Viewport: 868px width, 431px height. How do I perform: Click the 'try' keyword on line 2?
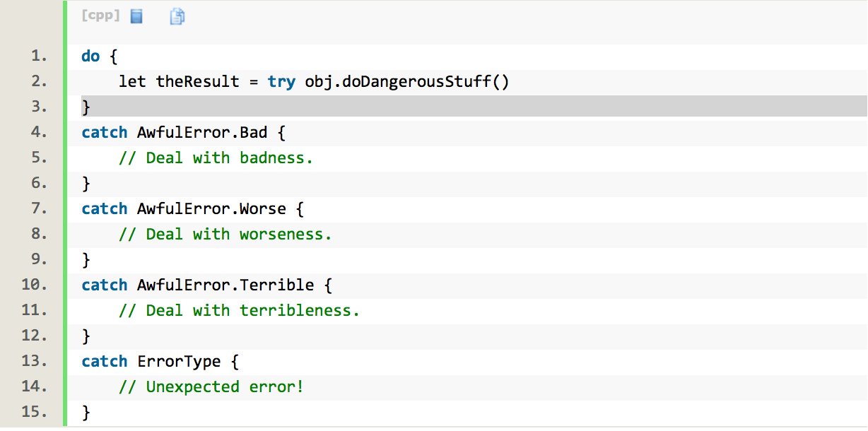click(x=281, y=81)
